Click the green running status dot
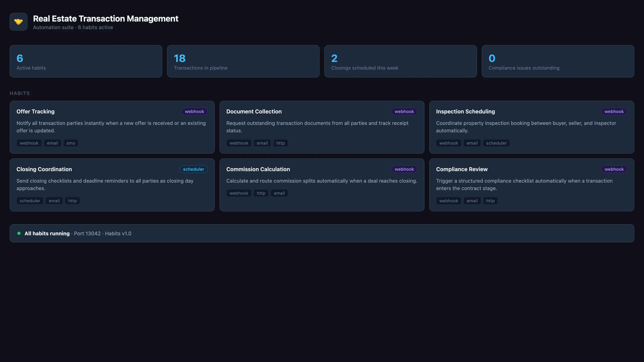 (x=19, y=233)
